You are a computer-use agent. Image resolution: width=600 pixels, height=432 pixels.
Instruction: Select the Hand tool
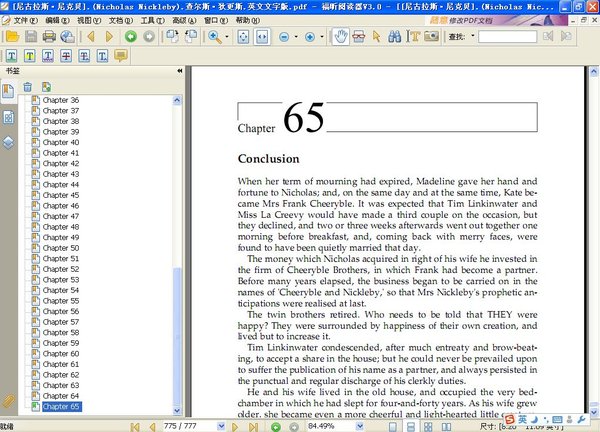(342, 37)
